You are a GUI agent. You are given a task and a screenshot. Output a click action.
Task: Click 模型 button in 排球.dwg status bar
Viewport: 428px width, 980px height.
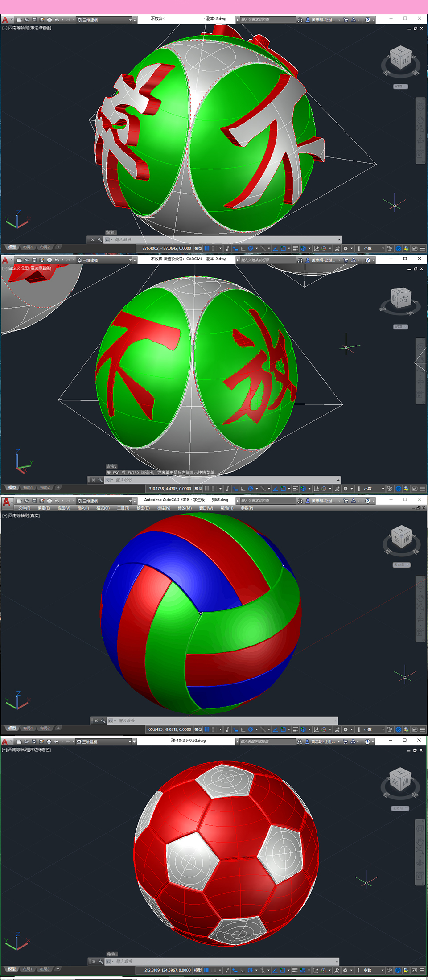(198, 729)
